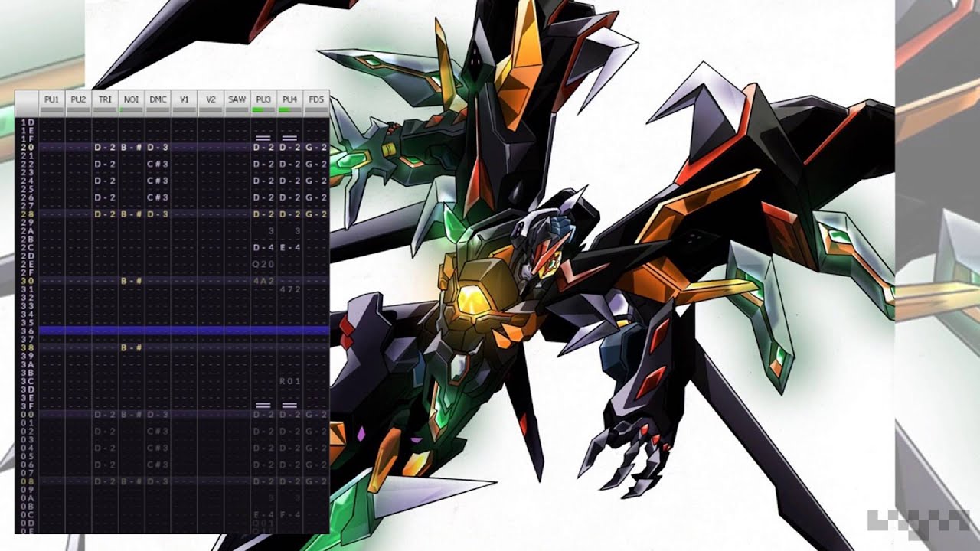The height and width of the screenshot is (551, 980).
Task: Toggle the SAW channel header
Action: tap(237, 103)
